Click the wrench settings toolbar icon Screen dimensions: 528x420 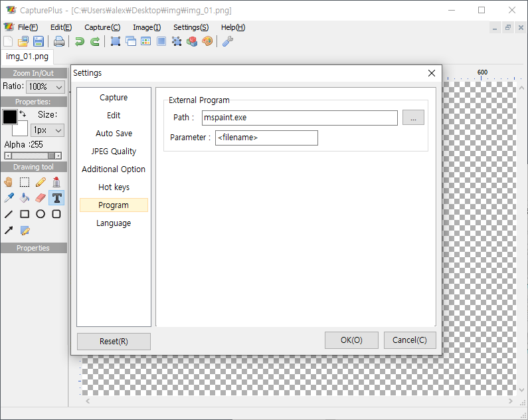227,41
